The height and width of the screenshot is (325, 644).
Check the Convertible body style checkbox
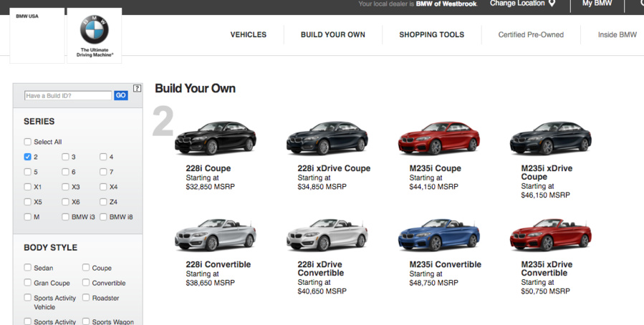(x=86, y=282)
